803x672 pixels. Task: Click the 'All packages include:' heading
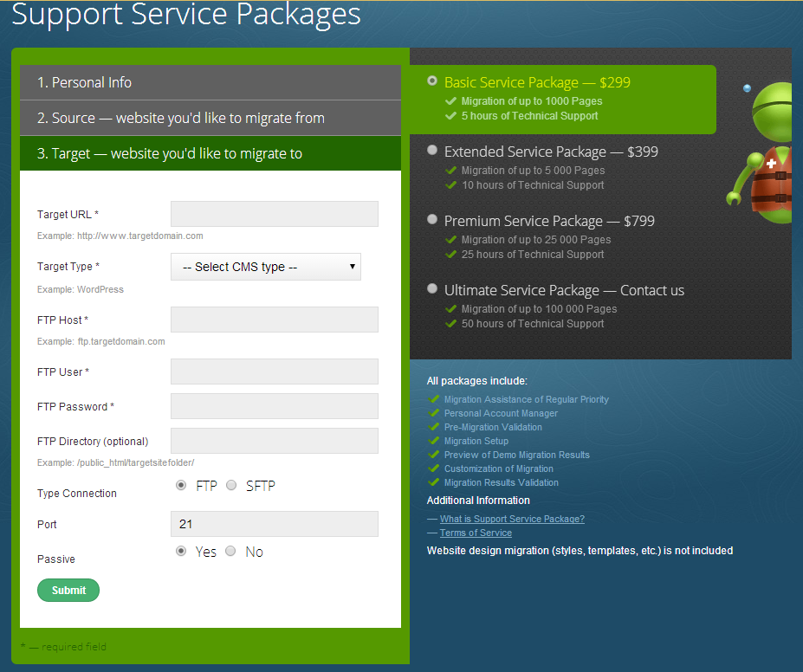pyautogui.click(x=476, y=381)
